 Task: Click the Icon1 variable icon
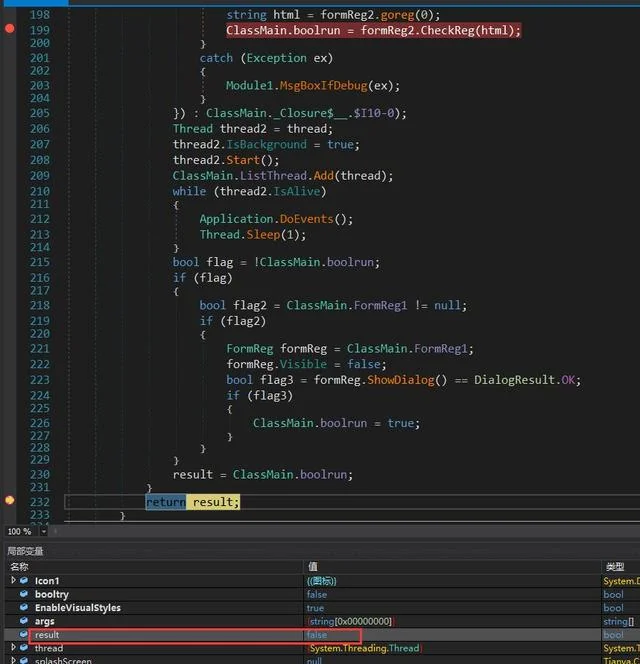click(x=24, y=580)
